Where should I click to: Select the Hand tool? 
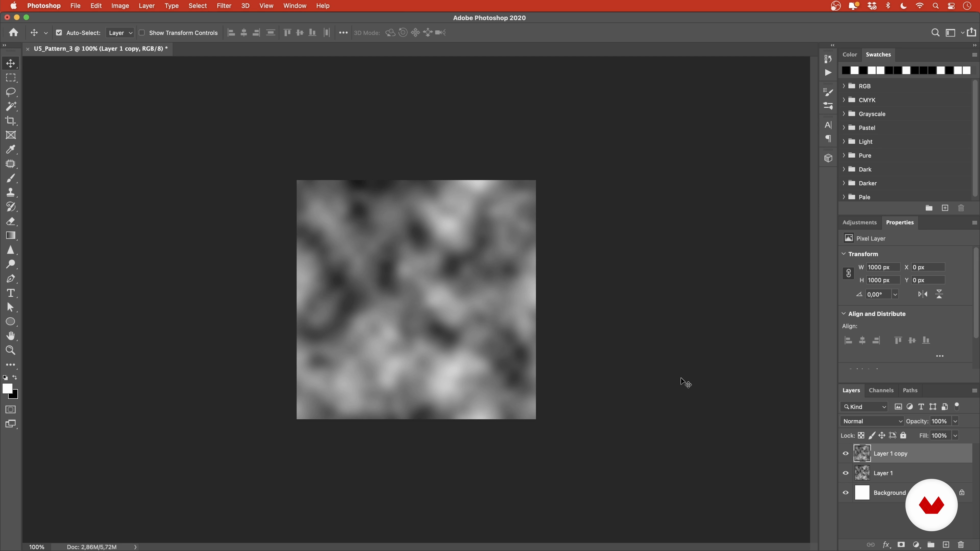(x=11, y=336)
